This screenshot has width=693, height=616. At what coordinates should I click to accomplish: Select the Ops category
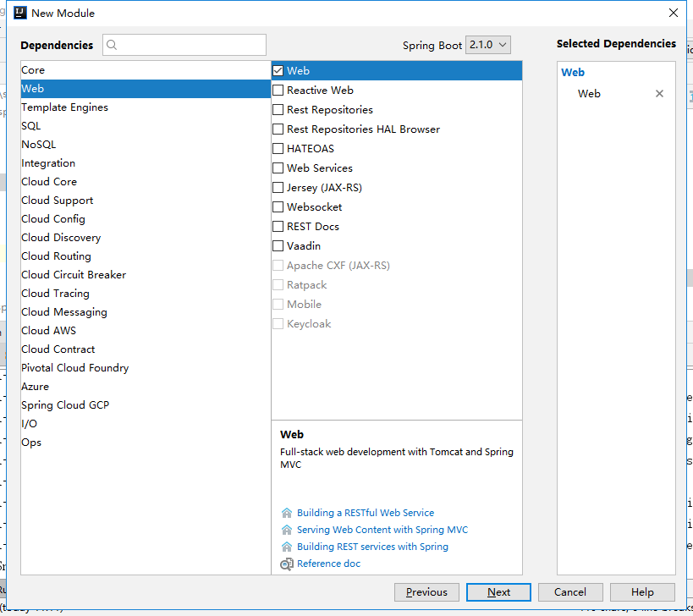(146, 443)
